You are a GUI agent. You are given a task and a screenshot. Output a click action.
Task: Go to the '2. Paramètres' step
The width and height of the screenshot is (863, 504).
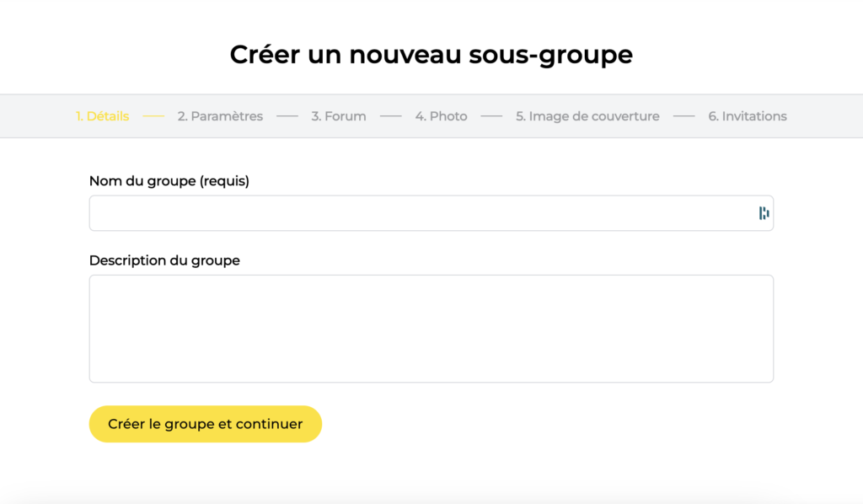point(220,116)
